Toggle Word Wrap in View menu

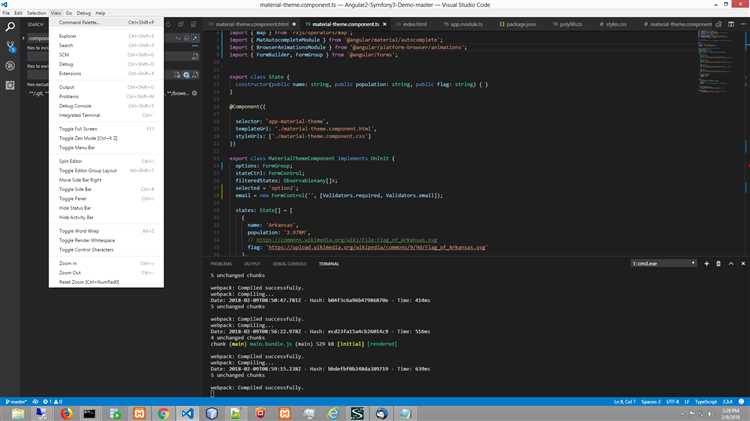(79, 231)
